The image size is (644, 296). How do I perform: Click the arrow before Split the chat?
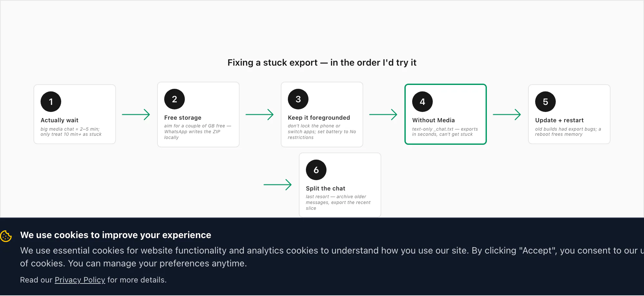tap(278, 185)
